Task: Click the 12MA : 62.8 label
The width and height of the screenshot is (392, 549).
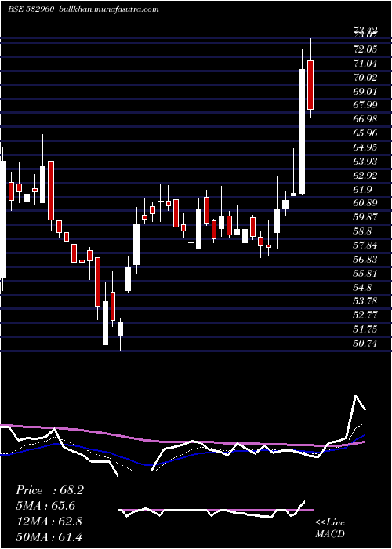Action: coord(49,521)
